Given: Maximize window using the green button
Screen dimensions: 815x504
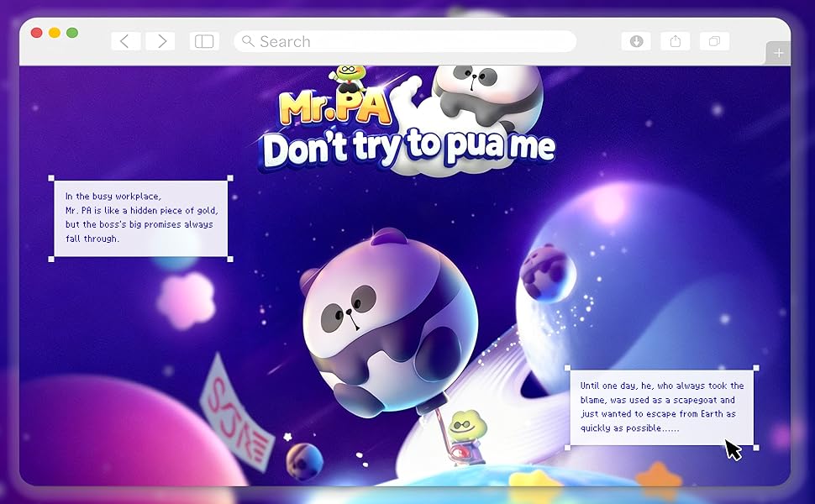Looking at the screenshot, I should pos(72,33).
